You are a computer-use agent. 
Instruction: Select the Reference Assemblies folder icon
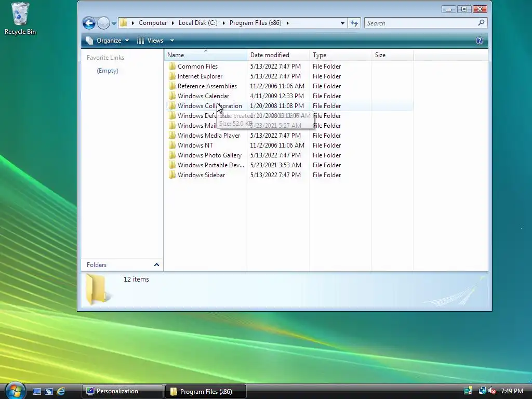pos(172,86)
